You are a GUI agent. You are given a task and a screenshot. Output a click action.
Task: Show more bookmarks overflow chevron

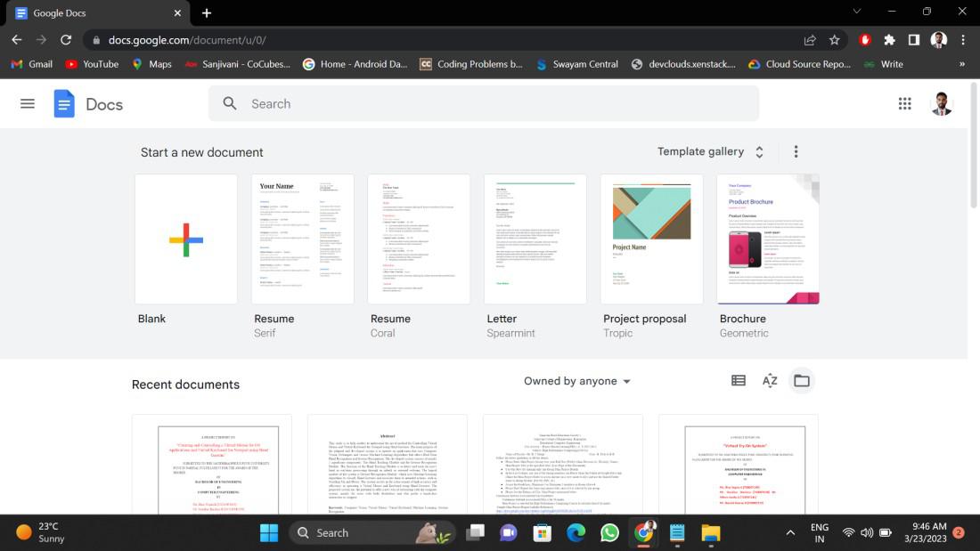coord(962,64)
